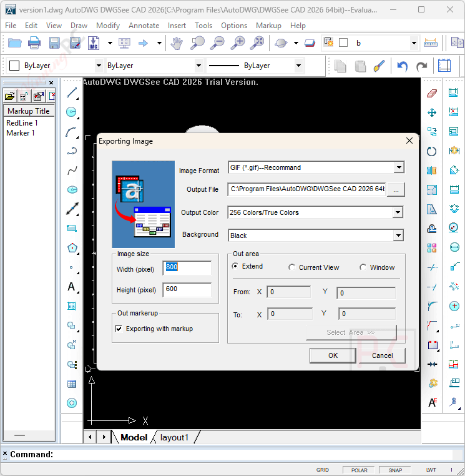The height and width of the screenshot is (476, 465).
Task: Toggle Exporting with markup checkbox
Action: pyautogui.click(x=119, y=329)
